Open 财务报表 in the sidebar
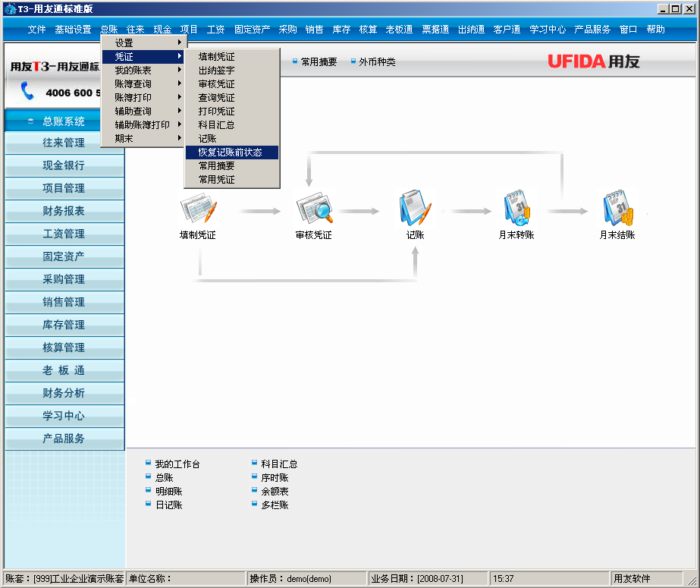This screenshot has width=700, height=588. coord(64,211)
